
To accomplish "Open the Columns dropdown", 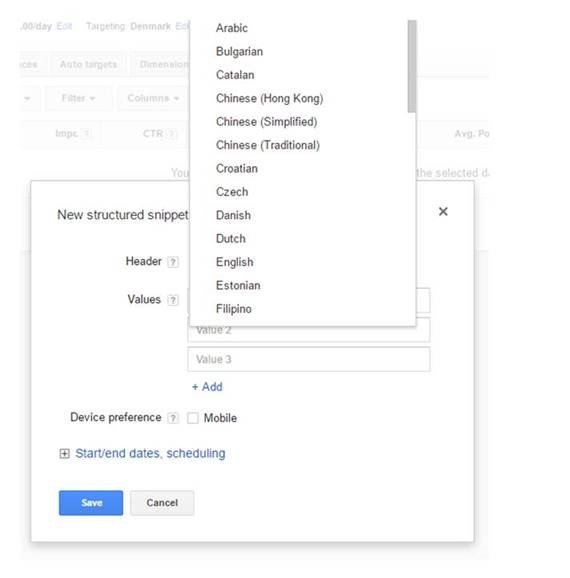I will 153,98.
